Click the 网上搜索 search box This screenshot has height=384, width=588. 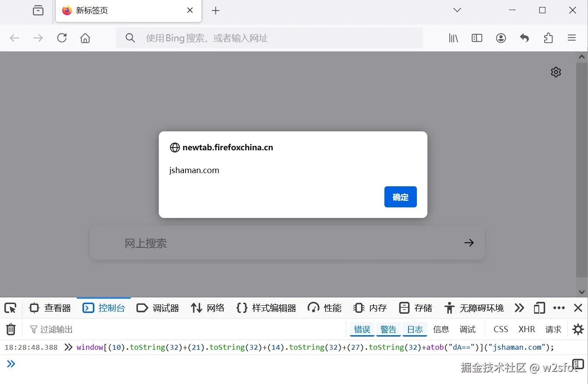point(287,243)
